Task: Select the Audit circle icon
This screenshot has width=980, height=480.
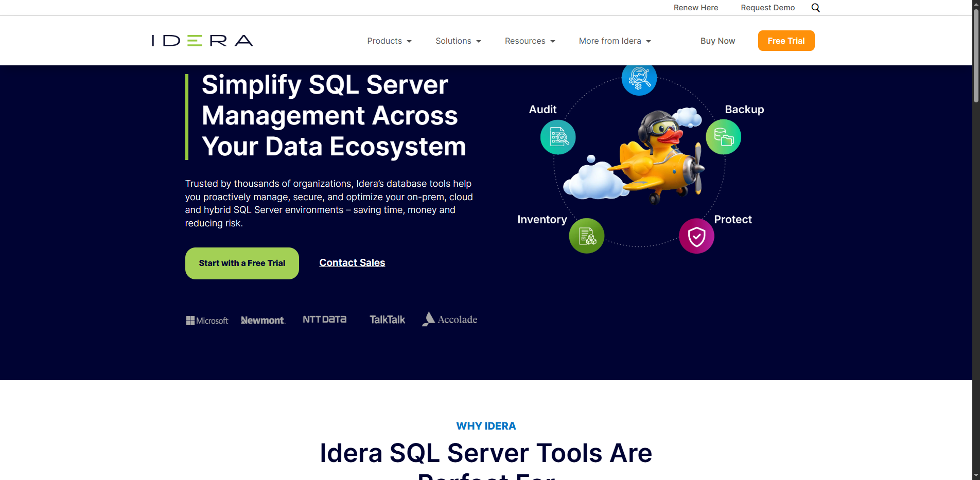Action: point(558,137)
